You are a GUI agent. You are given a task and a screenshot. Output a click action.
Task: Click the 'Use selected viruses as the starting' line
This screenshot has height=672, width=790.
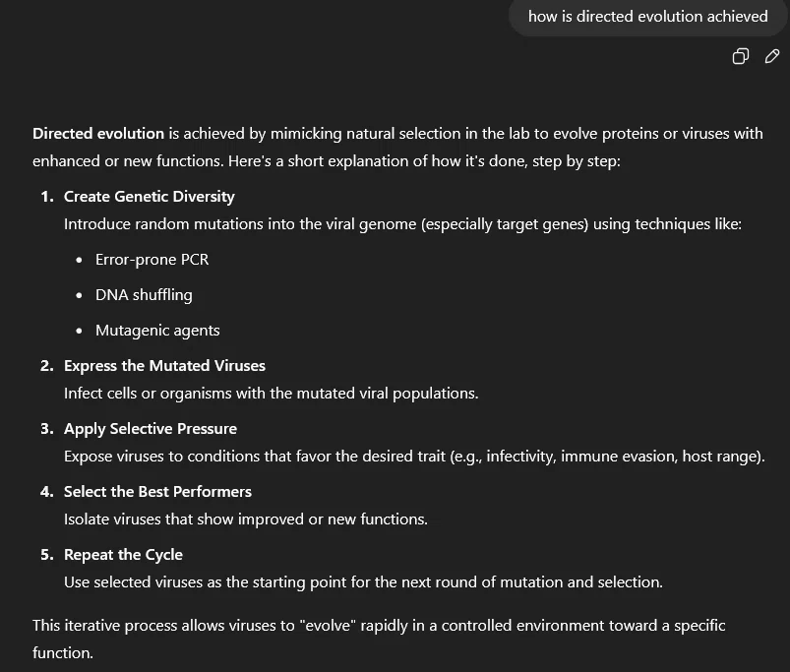coord(363,582)
